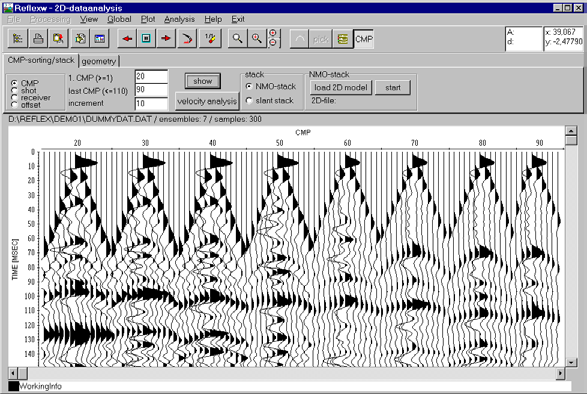Click the velocity analysis button
The width and height of the screenshot is (587, 394).
coord(207,101)
